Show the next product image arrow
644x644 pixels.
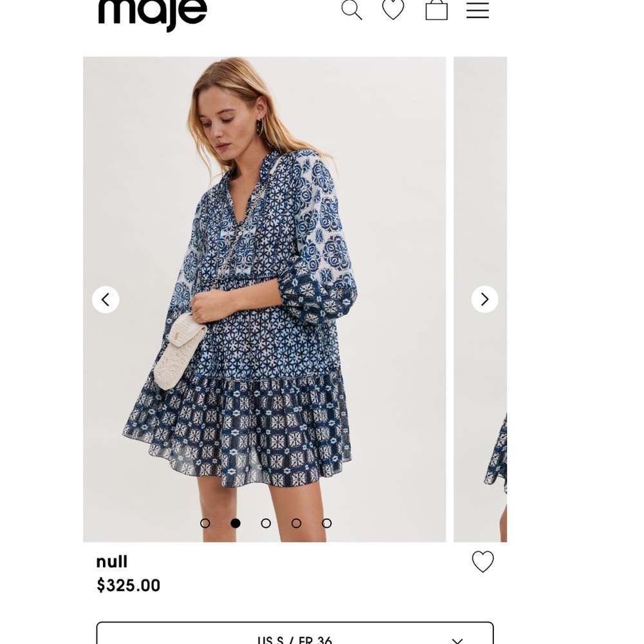484,299
